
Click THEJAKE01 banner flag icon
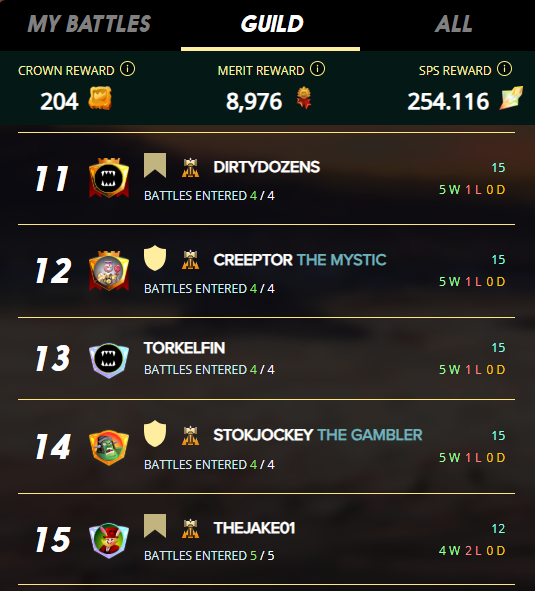(155, 526)
